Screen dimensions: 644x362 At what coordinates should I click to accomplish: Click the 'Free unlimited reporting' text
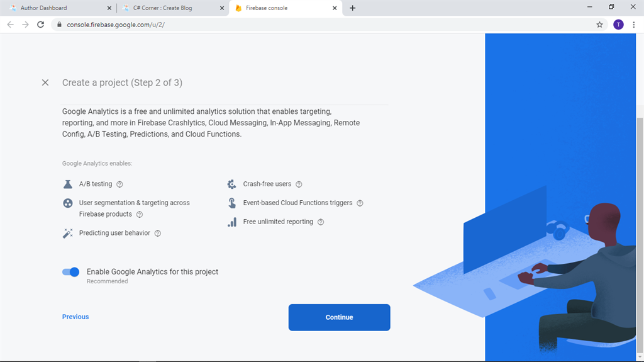[278, 222]
